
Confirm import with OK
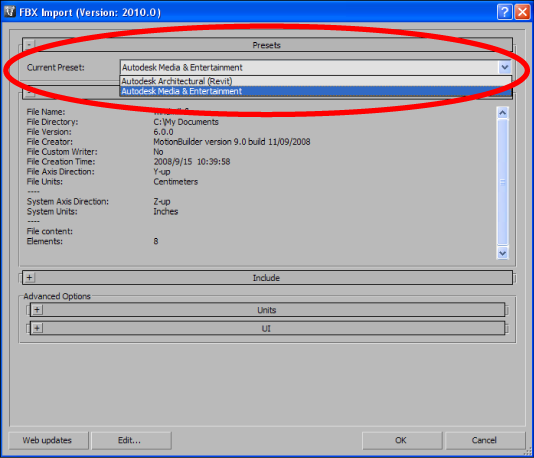point(401,440)
